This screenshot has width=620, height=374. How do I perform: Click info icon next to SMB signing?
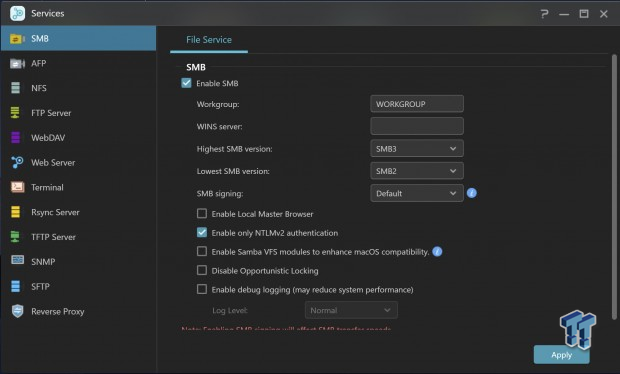(471, 193)
